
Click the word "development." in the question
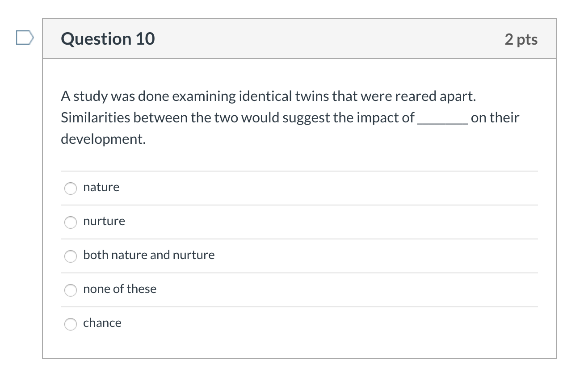[x=103, y=139]
